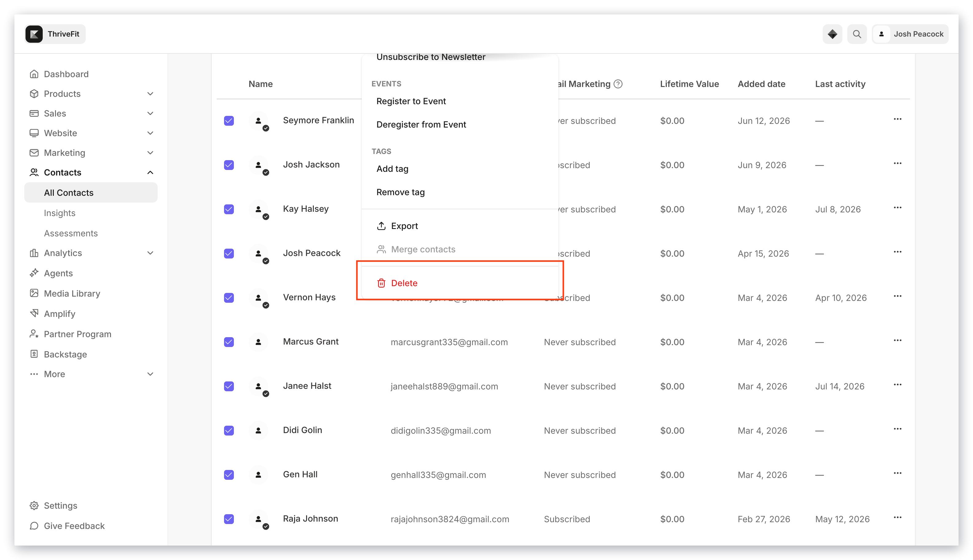Click email genhall335@gmail.com
Image resolution: width=973 pixels, height=560 pixels.
(439, 475)
